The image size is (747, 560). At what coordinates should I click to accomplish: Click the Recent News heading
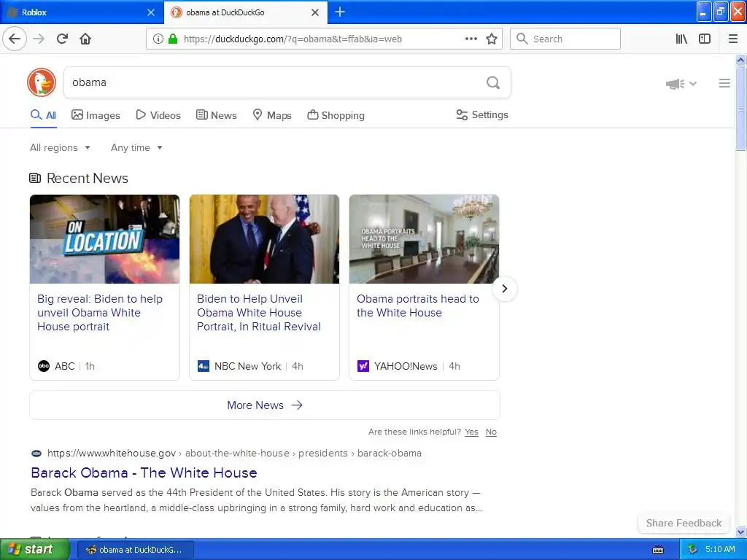[88, 178]
